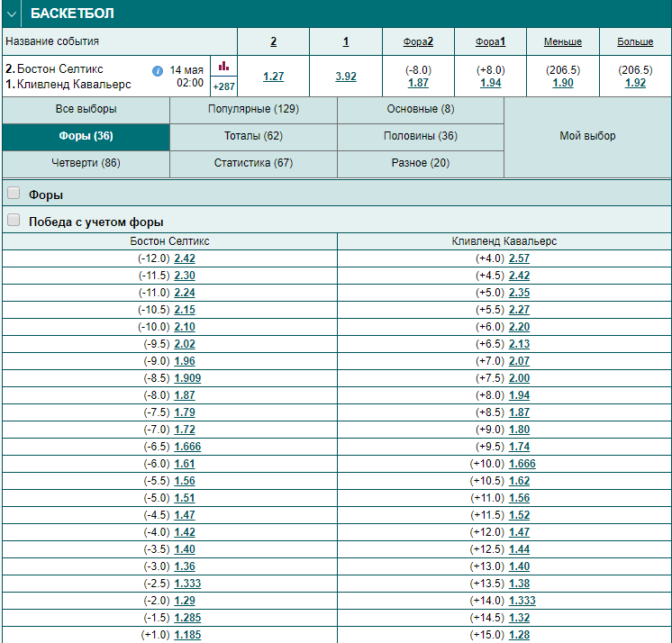Select Boston (-1.5) odds 1.285
Viewport: 672px width, 643px height.
(x=187, y=618)
